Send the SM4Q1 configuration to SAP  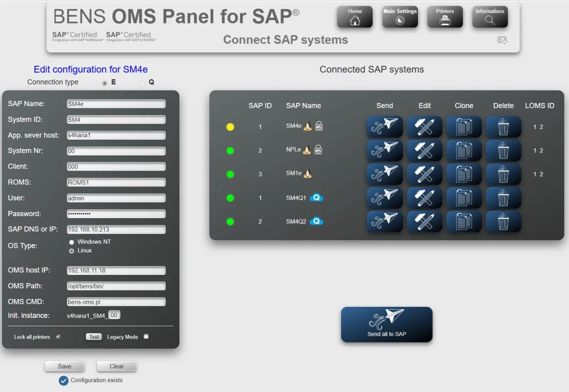pyautogui.click(x=385, y=198)
